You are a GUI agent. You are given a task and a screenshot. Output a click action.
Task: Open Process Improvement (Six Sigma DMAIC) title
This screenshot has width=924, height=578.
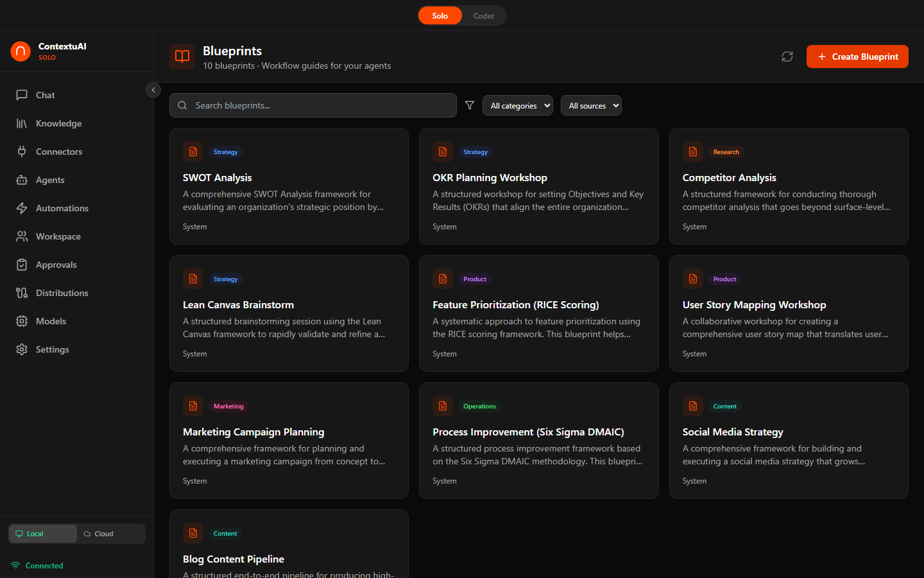click(528, 432)
